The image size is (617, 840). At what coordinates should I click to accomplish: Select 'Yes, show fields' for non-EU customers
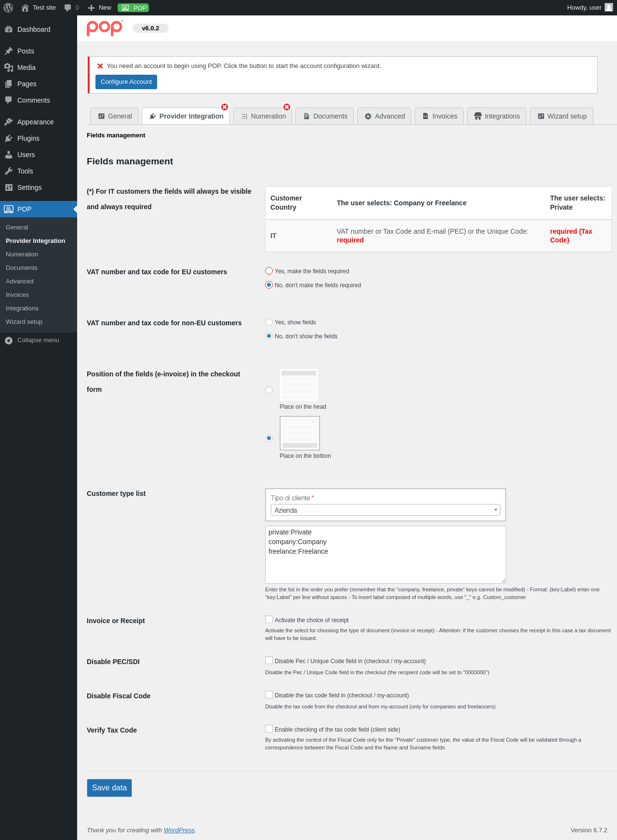click(x=269, y=322)
